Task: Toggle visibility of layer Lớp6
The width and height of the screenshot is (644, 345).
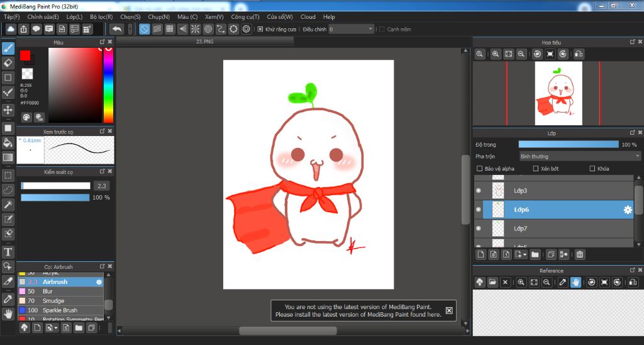Action: click(x=479, y=210)
